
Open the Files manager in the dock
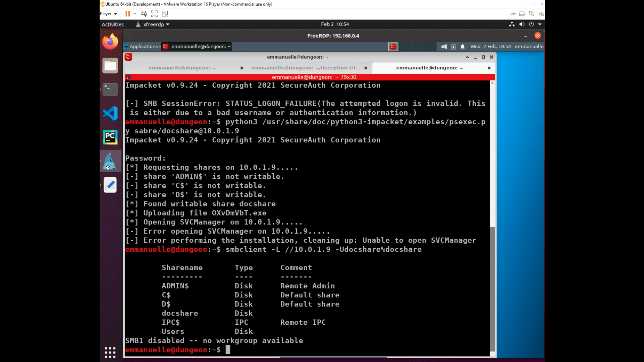[x=110, y=65]
